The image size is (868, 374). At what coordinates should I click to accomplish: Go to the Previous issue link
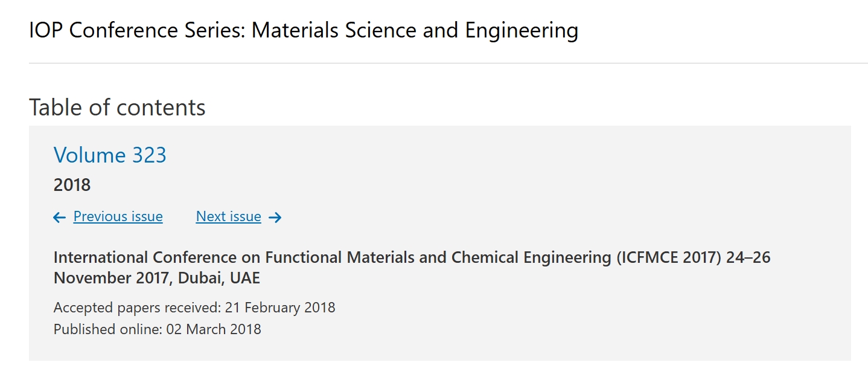[118, 216]
